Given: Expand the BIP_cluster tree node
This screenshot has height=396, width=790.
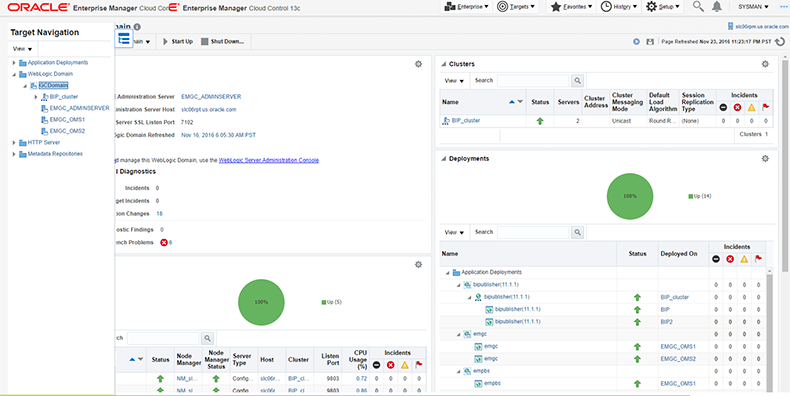Looking at the screenshot, I should coord(36,97).
